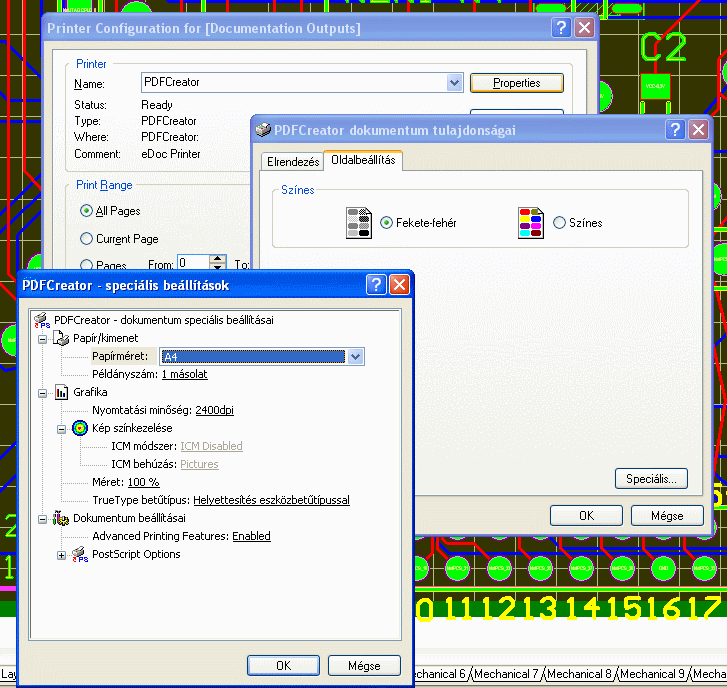Image resolution: width=727 pixels, height=688 pixels.
Task: Click the PostScript Options PS icon
Action: point(80,554)
